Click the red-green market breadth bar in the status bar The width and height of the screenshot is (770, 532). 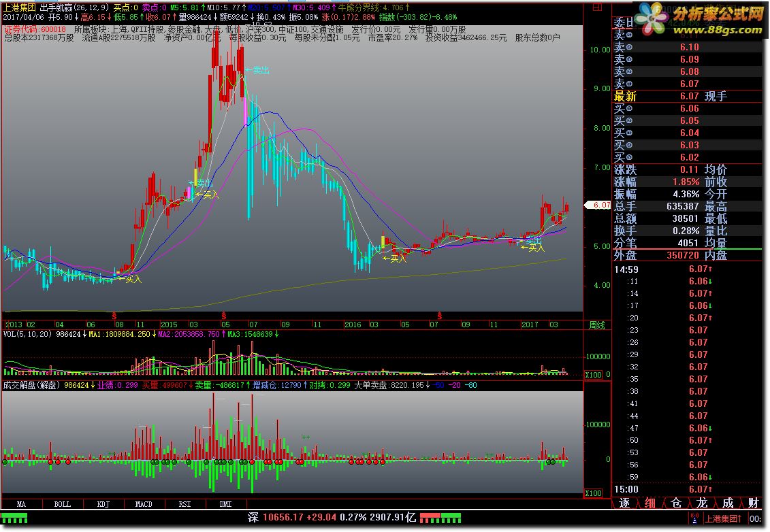click(440, 518)
